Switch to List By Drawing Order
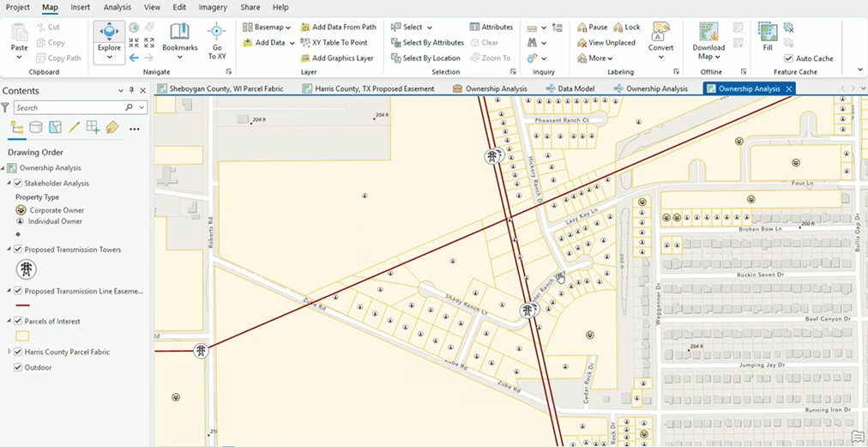 point(17,128)
